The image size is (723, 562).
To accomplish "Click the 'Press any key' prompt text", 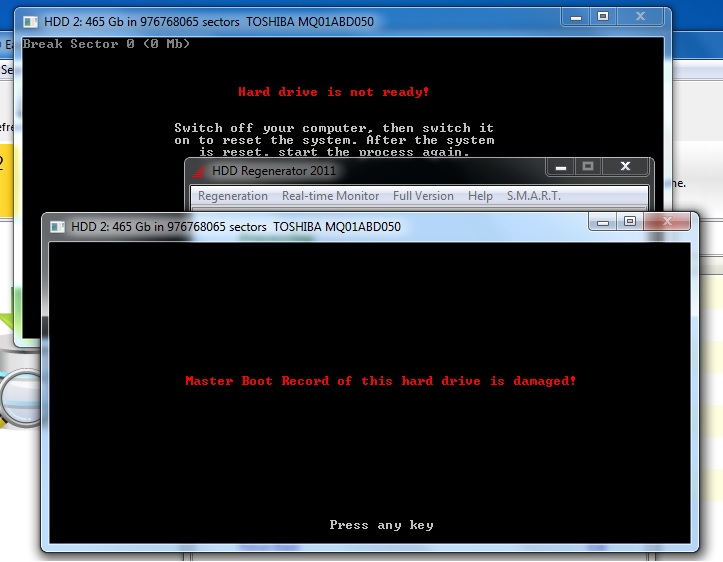I will coord(381,525).
